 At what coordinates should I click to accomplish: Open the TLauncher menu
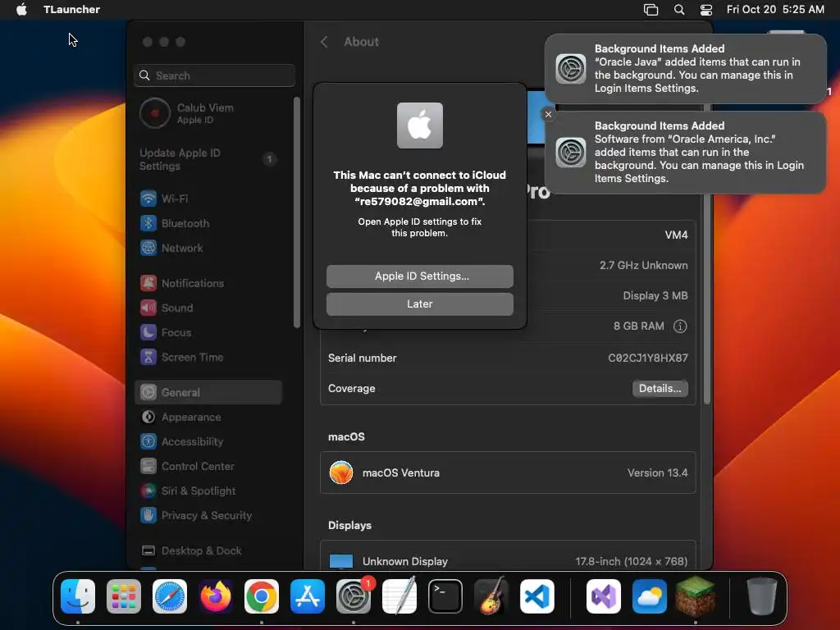[x=72, y=9]
